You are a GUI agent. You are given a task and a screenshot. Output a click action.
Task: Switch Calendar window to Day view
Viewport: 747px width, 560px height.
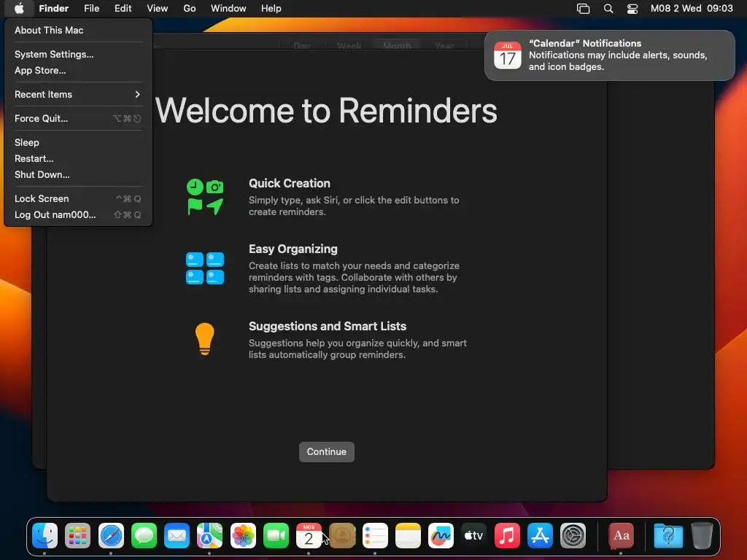(302, 45)
